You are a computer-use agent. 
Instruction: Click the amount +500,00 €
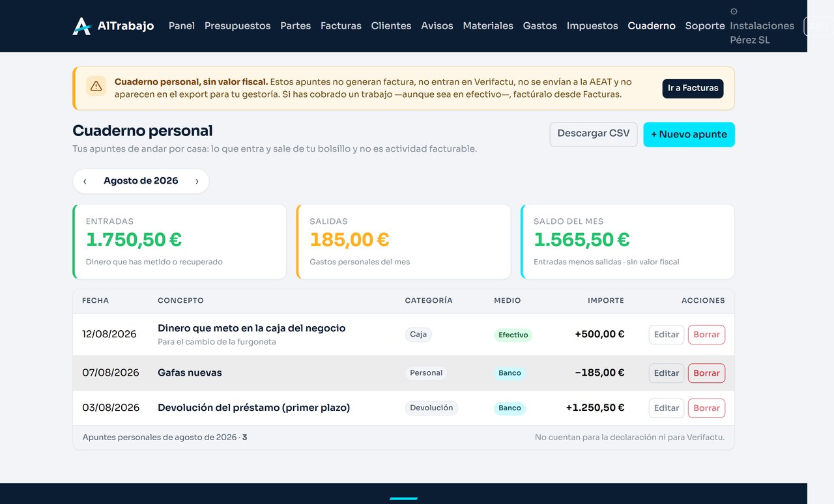tap(599, 335)
